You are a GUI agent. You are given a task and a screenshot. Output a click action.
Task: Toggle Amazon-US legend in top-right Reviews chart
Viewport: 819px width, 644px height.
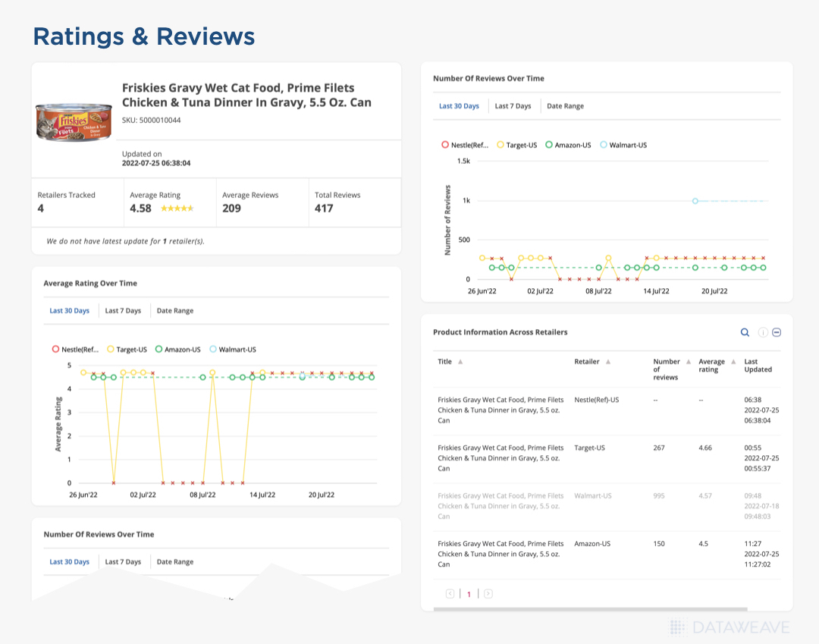coord(568,145)
